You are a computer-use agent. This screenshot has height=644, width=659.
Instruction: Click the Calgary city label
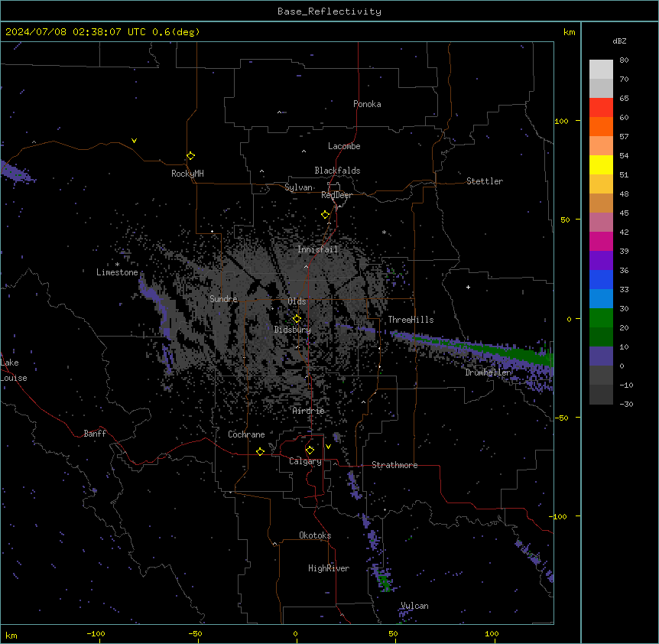coord(305,461)
